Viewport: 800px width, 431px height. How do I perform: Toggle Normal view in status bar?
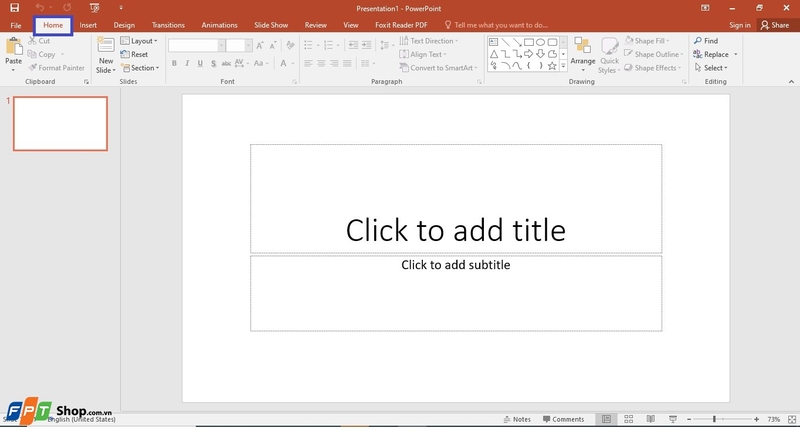coord(606,419)
